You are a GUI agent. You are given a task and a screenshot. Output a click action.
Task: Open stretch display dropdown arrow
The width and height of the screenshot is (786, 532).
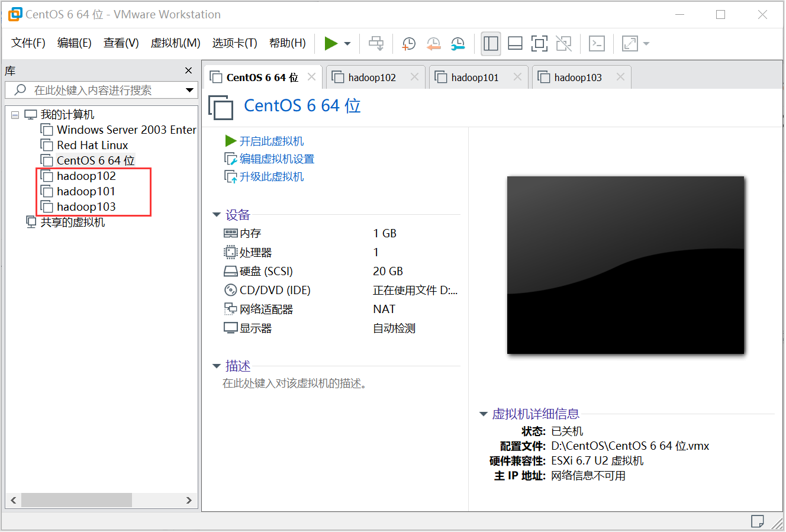(646, 44)
